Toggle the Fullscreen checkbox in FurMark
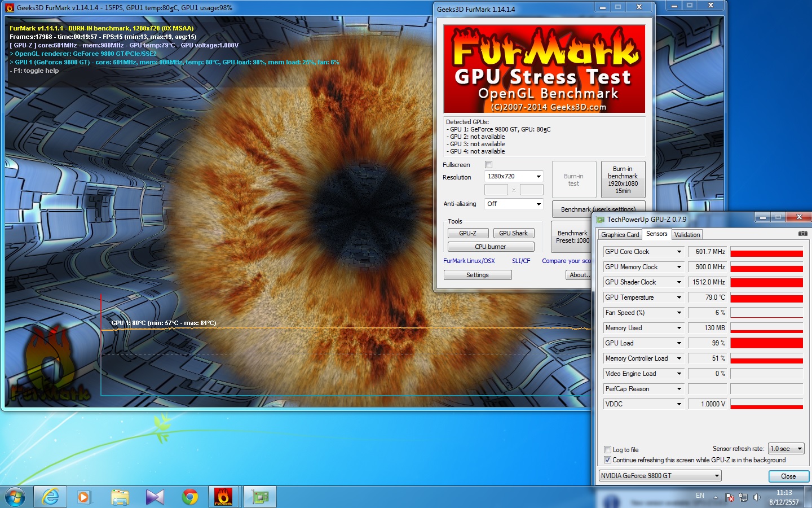The width and height of the screenshot is (812, 508). (x=489, y=165)
